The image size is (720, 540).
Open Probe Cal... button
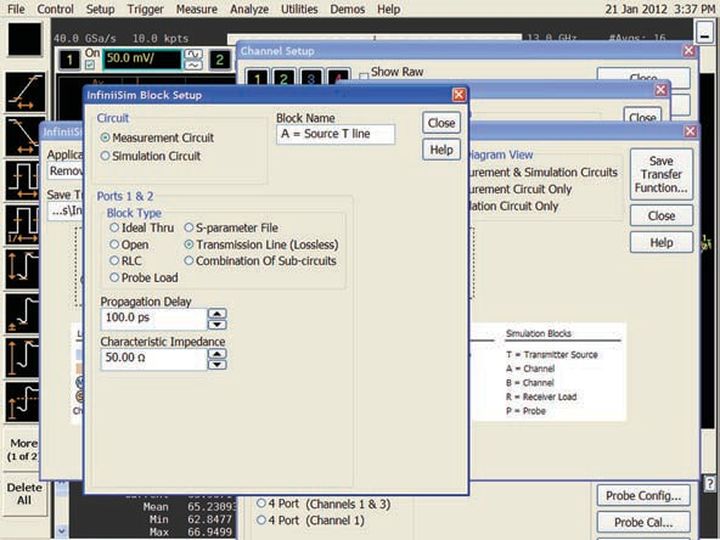point(643,523)
